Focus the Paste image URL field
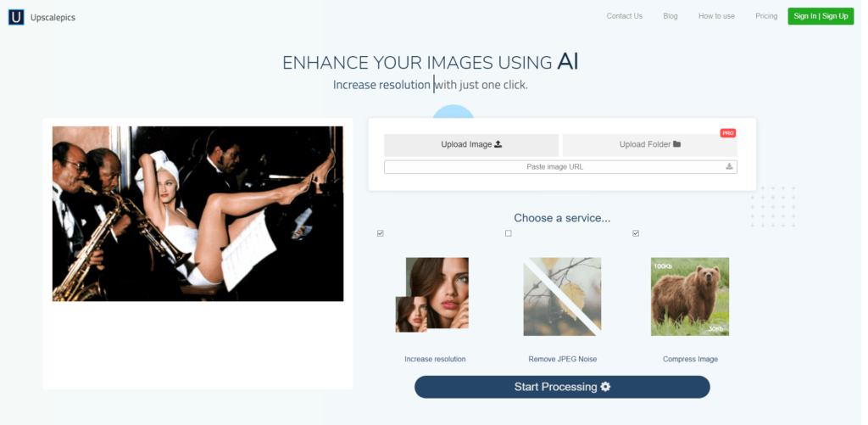Viewport: 868px width, 425px height. click(x=560, y=167)
